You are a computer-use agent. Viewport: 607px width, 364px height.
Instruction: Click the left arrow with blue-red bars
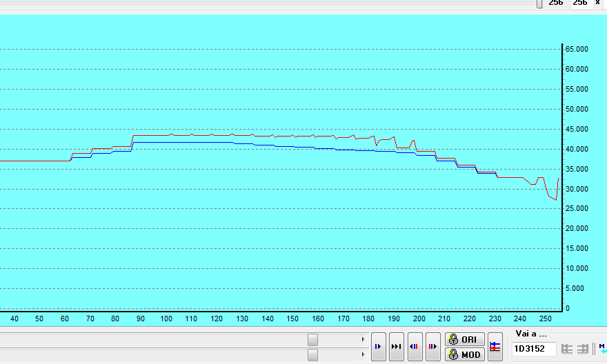coord(414,347)
